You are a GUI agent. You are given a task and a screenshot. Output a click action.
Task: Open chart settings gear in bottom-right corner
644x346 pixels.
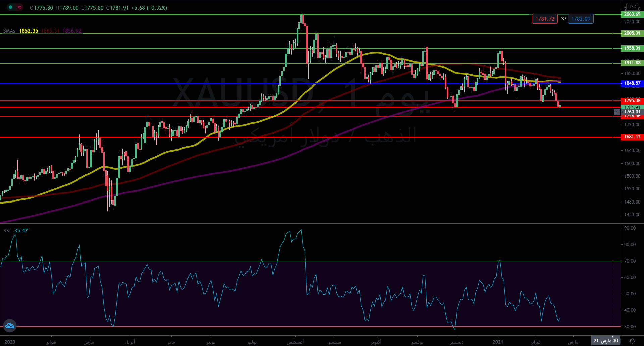click(x=632, y=341)
